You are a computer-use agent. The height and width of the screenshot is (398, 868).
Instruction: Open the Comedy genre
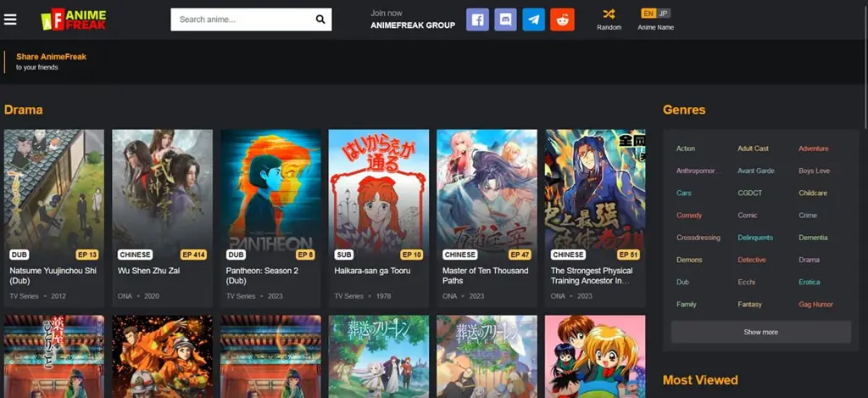pos(688,215)
